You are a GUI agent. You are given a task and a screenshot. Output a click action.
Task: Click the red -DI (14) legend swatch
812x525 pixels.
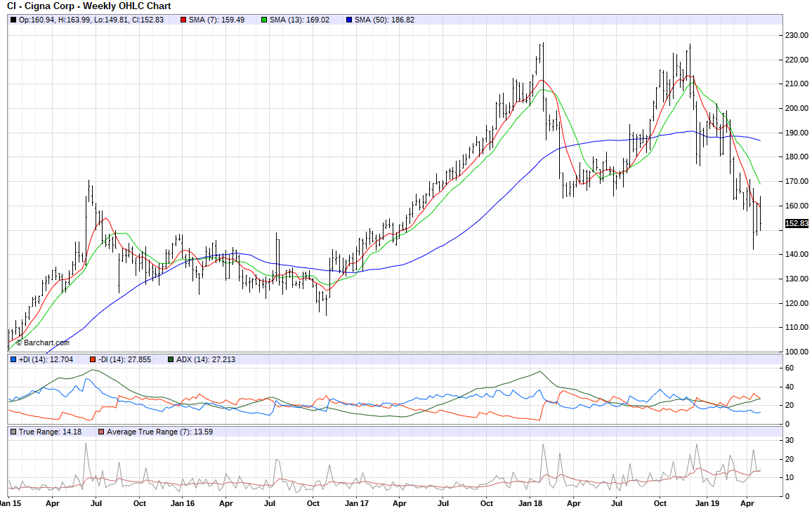coord(93,359)
